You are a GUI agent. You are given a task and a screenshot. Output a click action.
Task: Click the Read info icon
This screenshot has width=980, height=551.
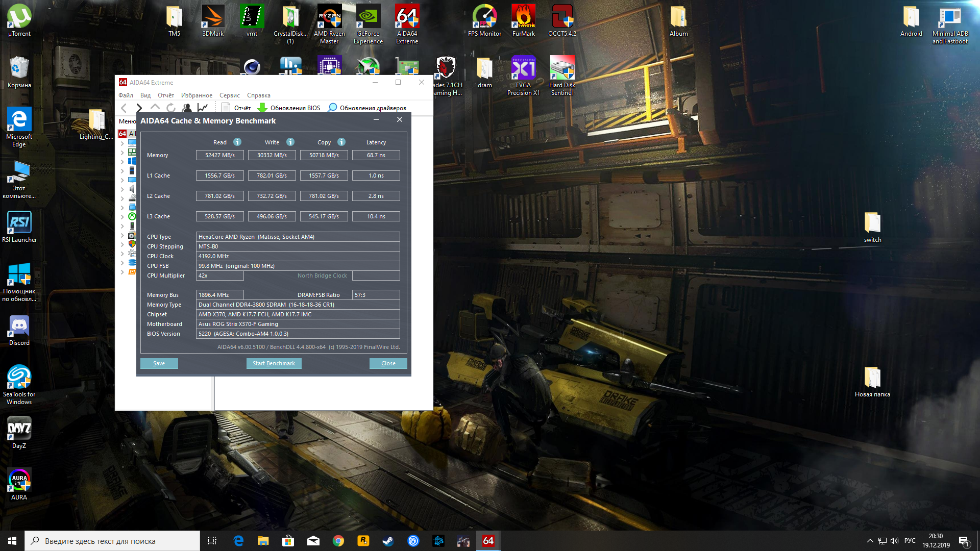pos(237,142)
